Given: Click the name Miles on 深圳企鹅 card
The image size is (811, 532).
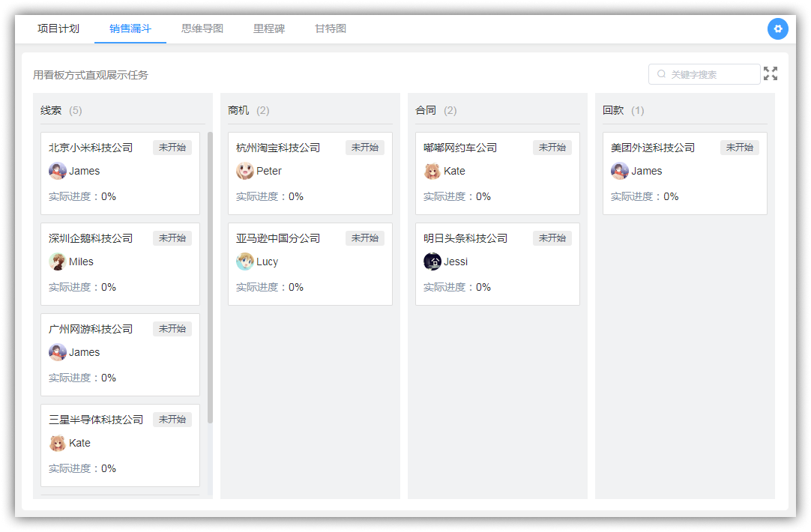Looking at the screenshot, I should (x=81, y=262).
